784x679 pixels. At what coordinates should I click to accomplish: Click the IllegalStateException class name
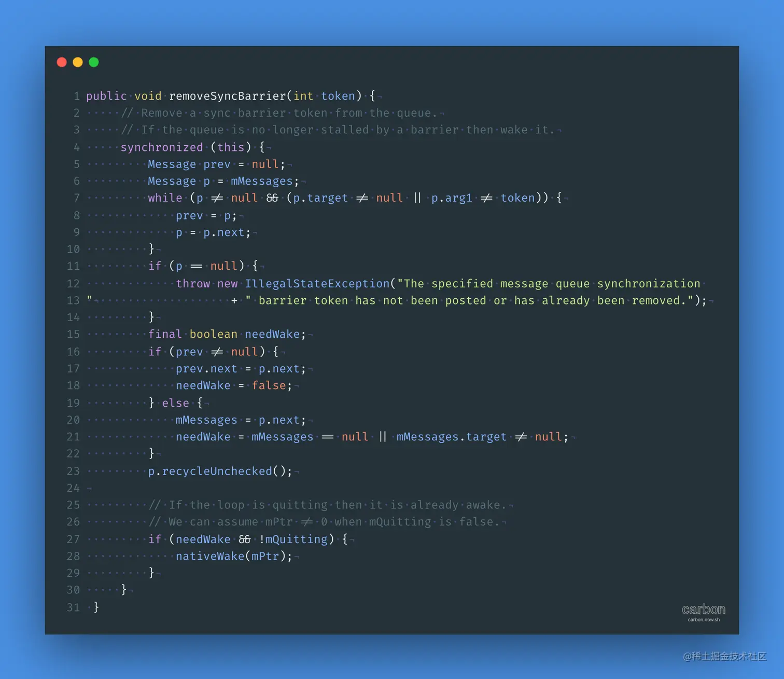point(317,284)
